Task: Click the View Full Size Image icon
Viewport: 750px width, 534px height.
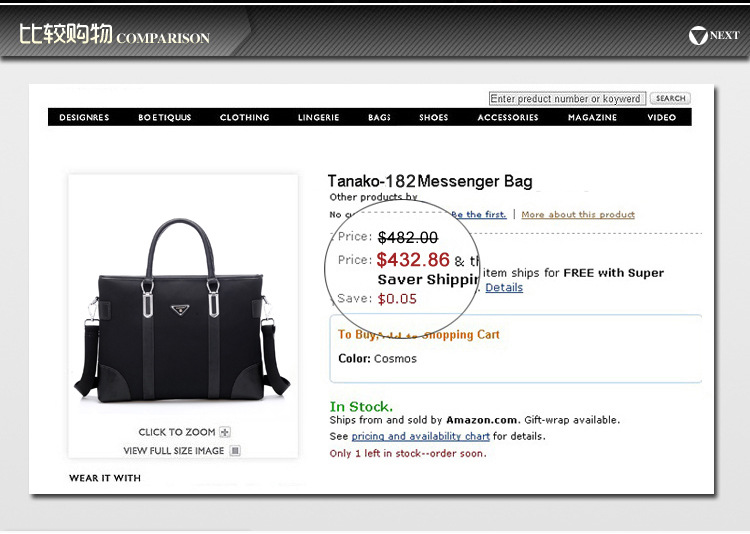Action: click(235, 451)
